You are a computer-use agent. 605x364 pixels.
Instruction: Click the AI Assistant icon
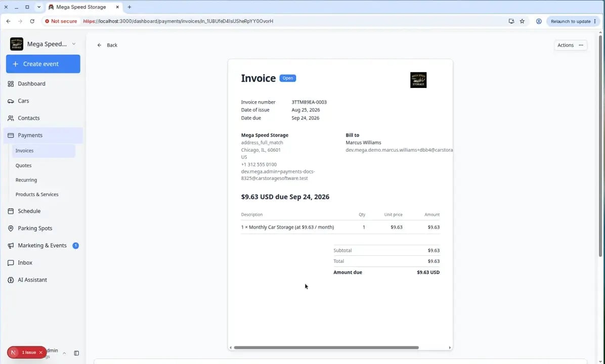(11, 280)
